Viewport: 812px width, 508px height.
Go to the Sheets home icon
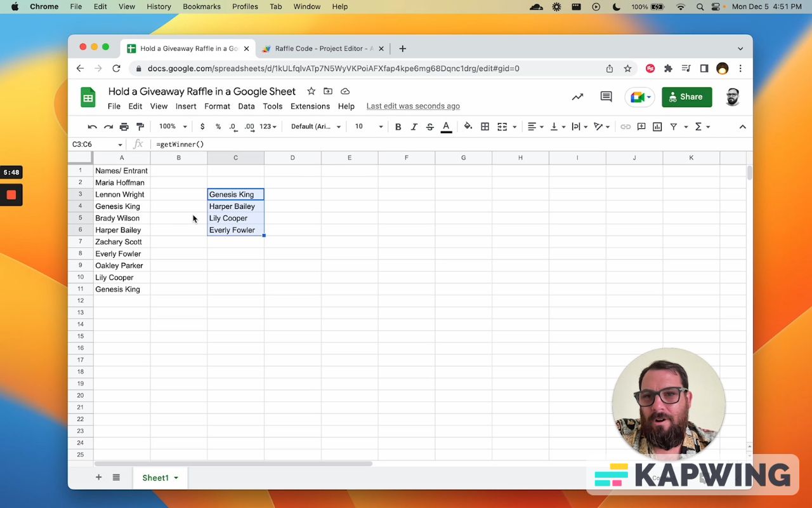(x=88, y=98)
